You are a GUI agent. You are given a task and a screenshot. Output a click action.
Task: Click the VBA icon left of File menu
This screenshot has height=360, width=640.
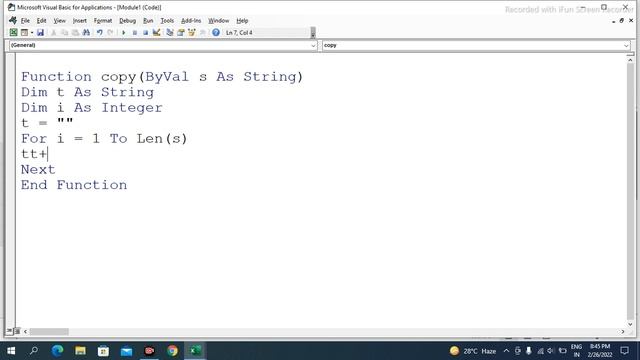pos(13,20)
